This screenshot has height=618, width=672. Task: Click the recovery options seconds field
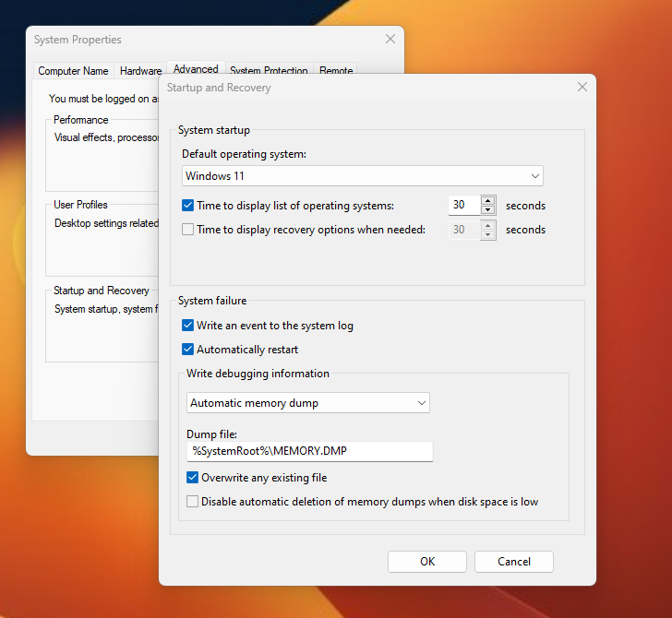(x=464, y=230)
